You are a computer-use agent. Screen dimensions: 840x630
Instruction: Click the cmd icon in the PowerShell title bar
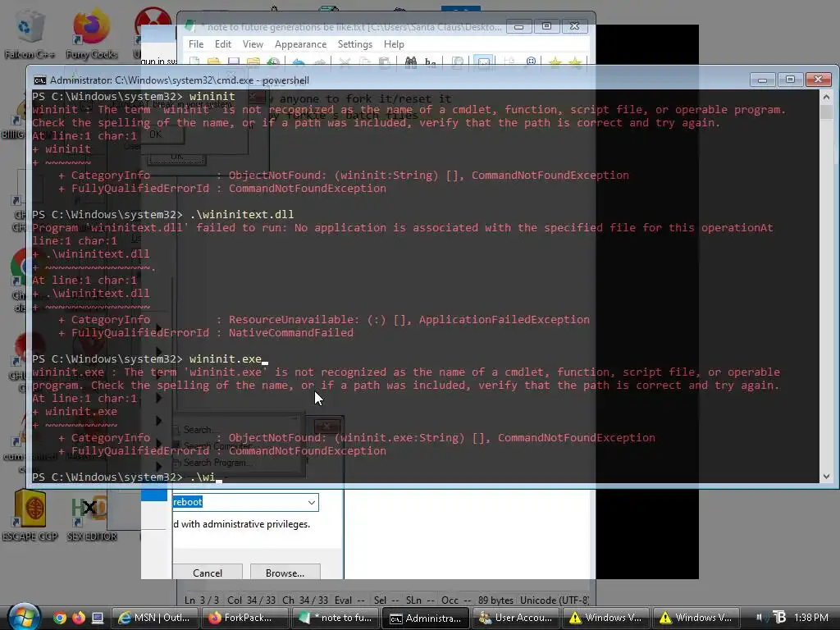click(x=39, y=80)
